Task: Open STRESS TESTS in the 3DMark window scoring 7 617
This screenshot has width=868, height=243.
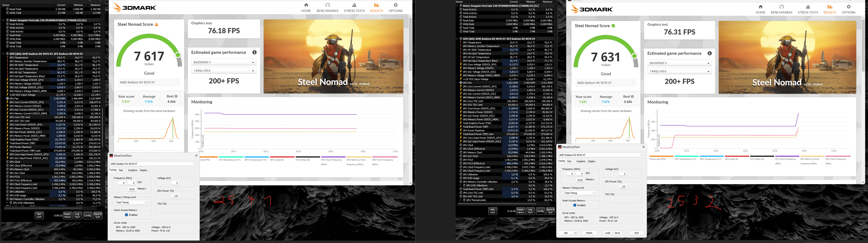Action: coord(354,8)
